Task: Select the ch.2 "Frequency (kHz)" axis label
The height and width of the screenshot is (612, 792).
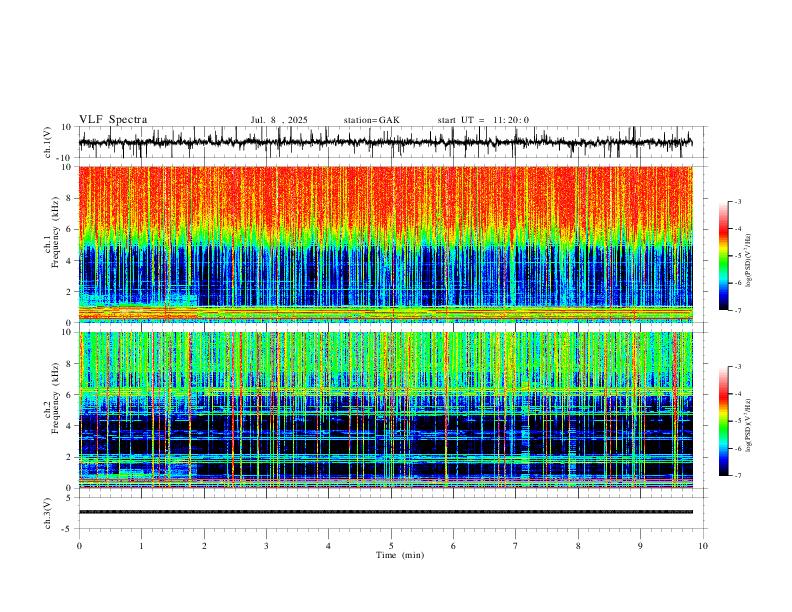Action: pyautogui.click(x=56, y=397)
